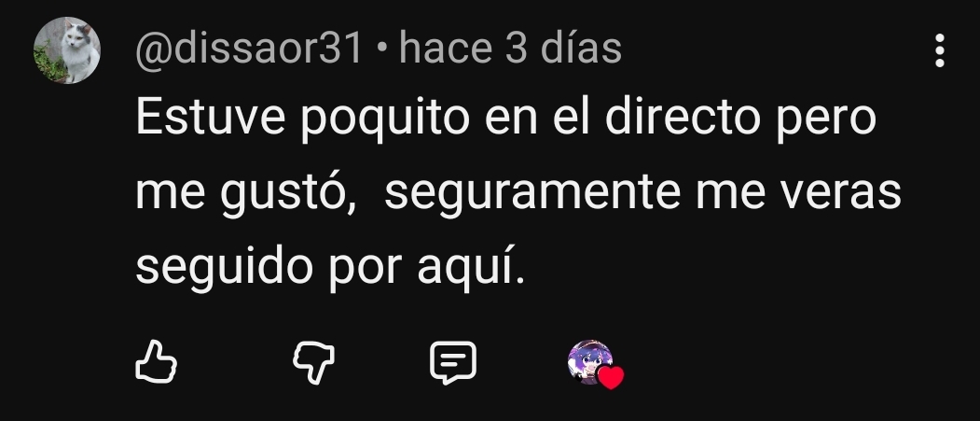Open the @dissaor31 channel link

tap(249, 49)
